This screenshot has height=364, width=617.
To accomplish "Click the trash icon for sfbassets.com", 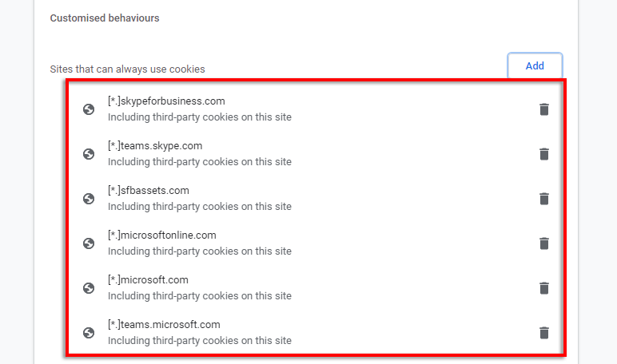I will pyautogui.click(x=544, y=199).
